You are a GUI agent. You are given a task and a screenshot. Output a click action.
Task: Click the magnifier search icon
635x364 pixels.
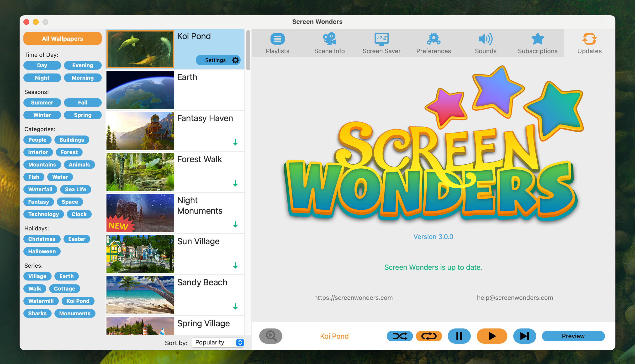point(271,336)
